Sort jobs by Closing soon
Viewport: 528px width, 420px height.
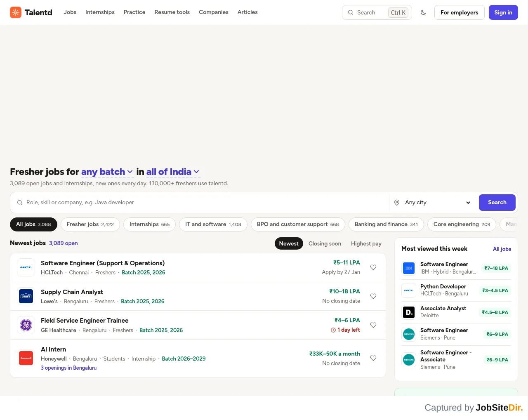325,243
